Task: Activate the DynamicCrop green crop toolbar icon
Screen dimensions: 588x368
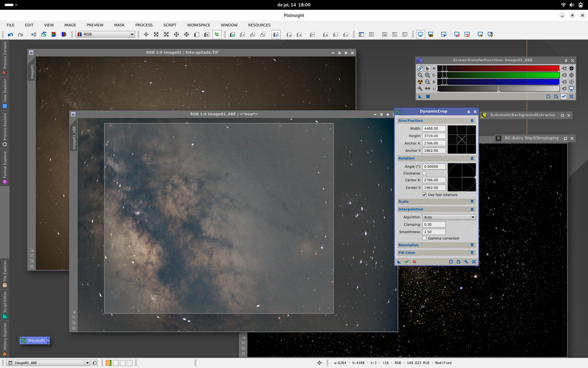Action: [217, 34]
